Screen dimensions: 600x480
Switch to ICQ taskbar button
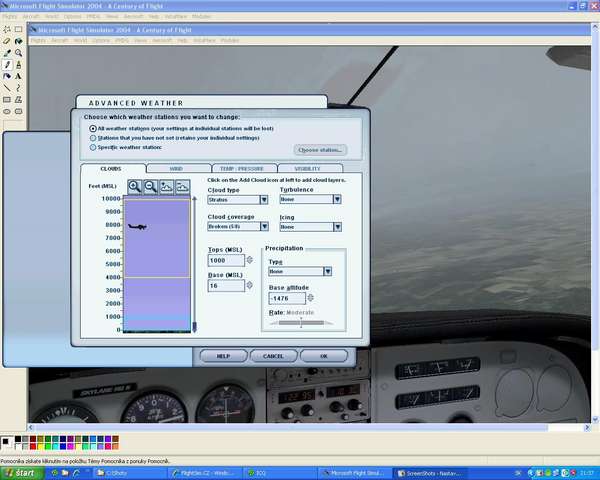(x=280, y=473)
